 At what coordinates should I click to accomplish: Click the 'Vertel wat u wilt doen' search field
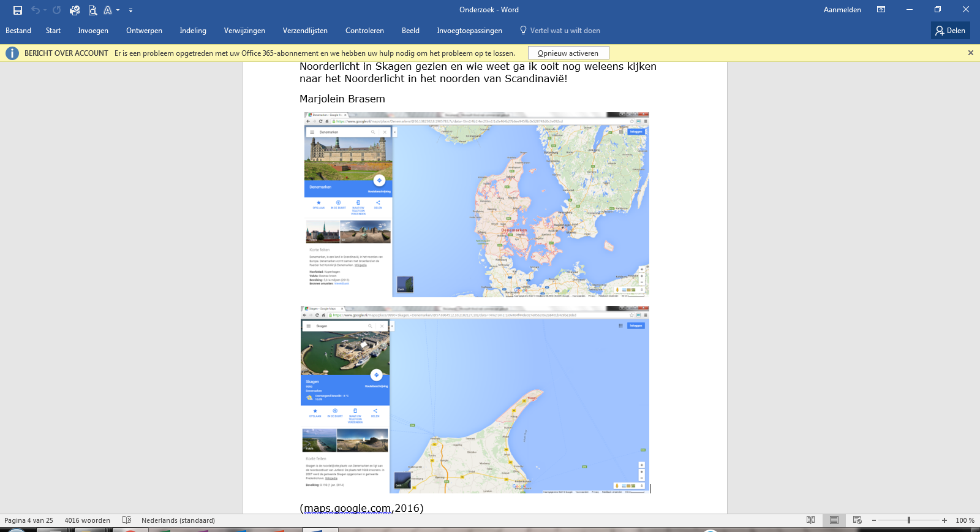565,31
